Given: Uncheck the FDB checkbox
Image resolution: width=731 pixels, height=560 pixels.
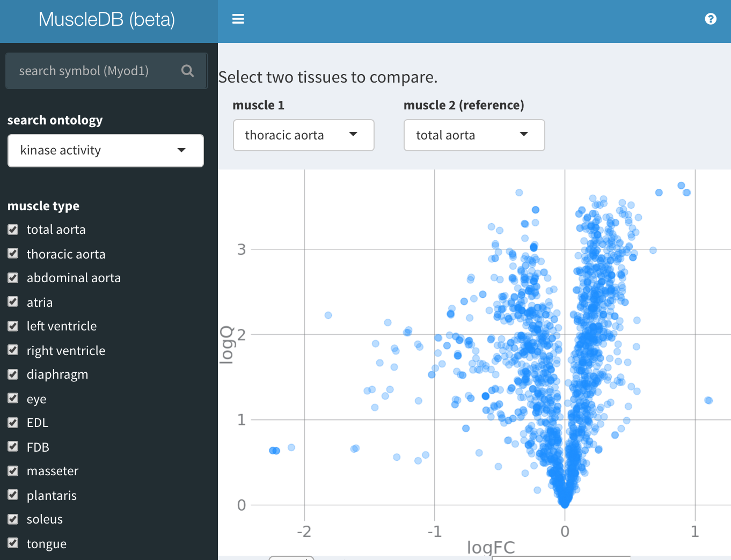Looking at the screenshot, I should (x=13, y=447).
